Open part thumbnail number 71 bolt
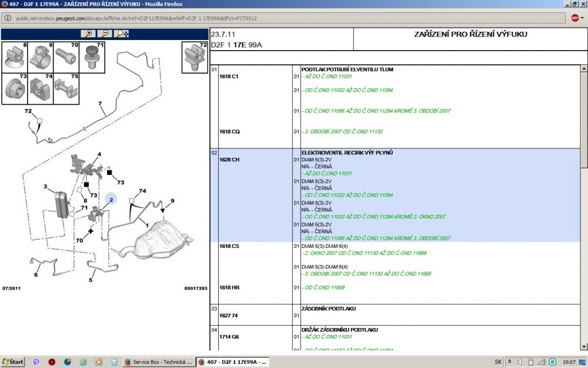Viewport: 588px width, 368px height. click(92, 57)
